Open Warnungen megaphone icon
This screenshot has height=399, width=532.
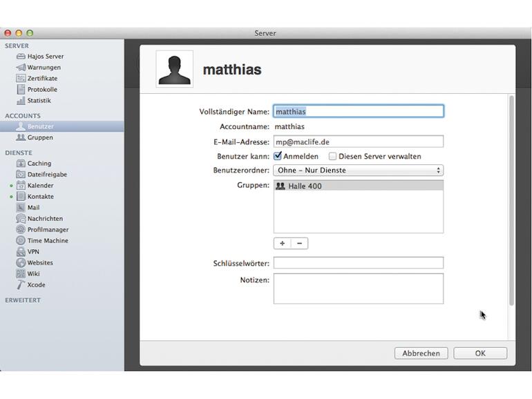[21, 67]
